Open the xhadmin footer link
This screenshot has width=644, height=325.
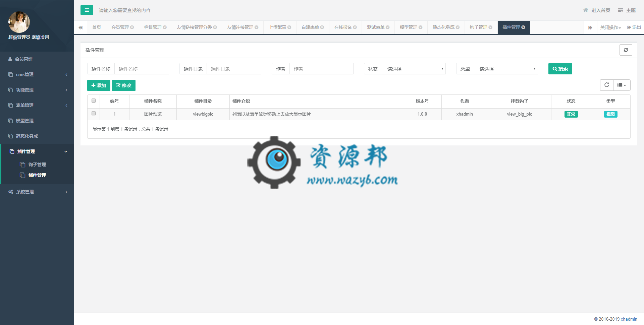(x=629, y=319)
